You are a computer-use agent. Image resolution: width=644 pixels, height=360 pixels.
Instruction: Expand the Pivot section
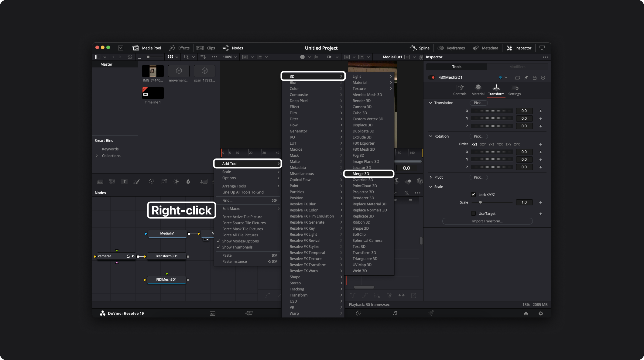[x=430, y=177]
